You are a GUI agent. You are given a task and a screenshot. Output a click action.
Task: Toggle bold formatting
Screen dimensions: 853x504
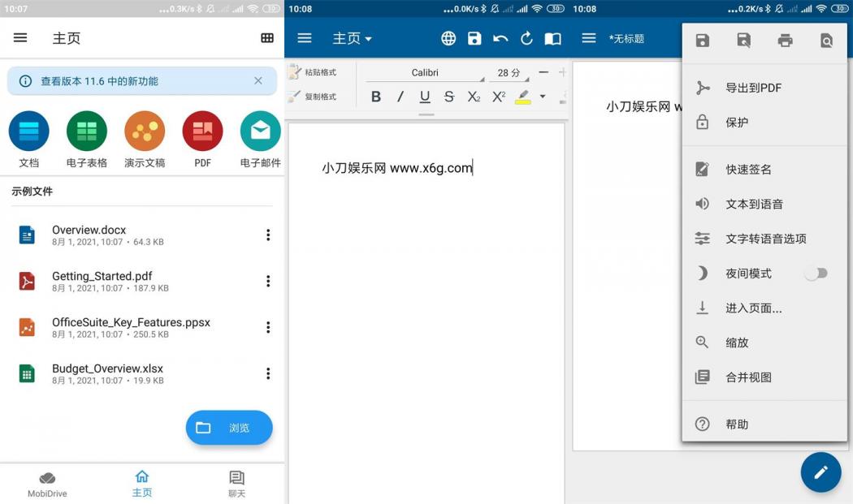point(375,96)
